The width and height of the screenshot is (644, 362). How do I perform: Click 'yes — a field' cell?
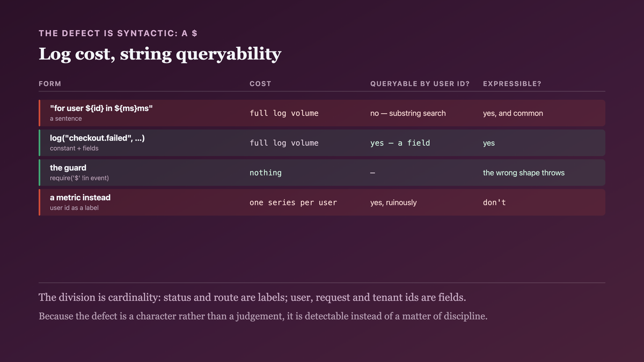[400, 143]
